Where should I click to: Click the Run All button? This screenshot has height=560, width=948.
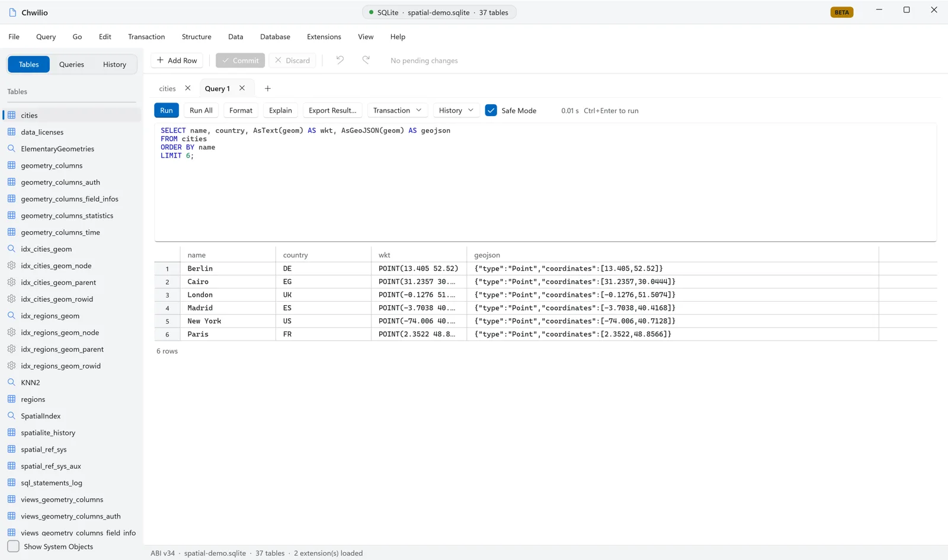(201, 110)
